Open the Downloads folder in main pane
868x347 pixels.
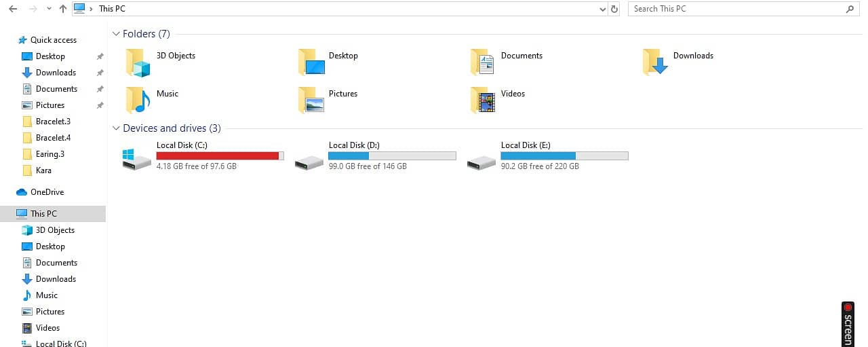pos(655,62)
